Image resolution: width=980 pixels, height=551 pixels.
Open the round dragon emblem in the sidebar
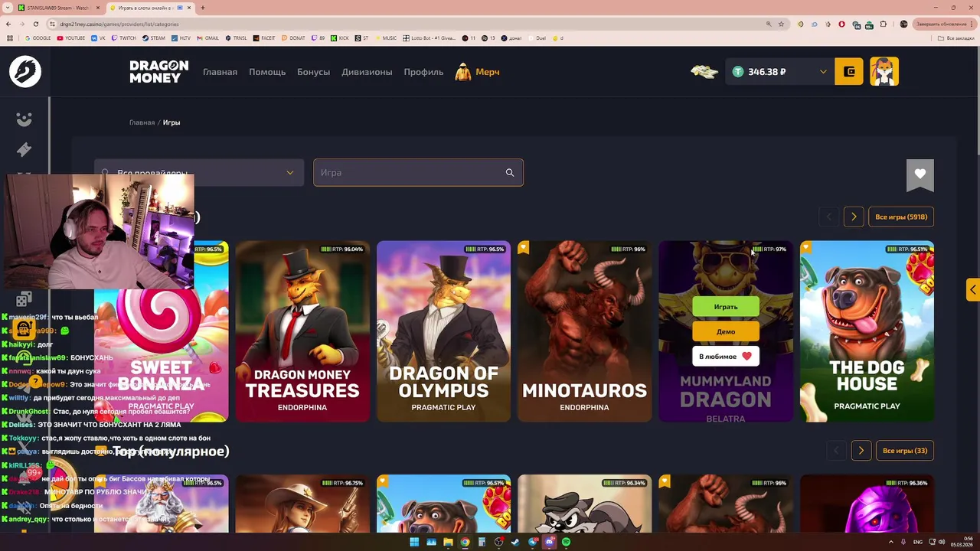(25, 71)
